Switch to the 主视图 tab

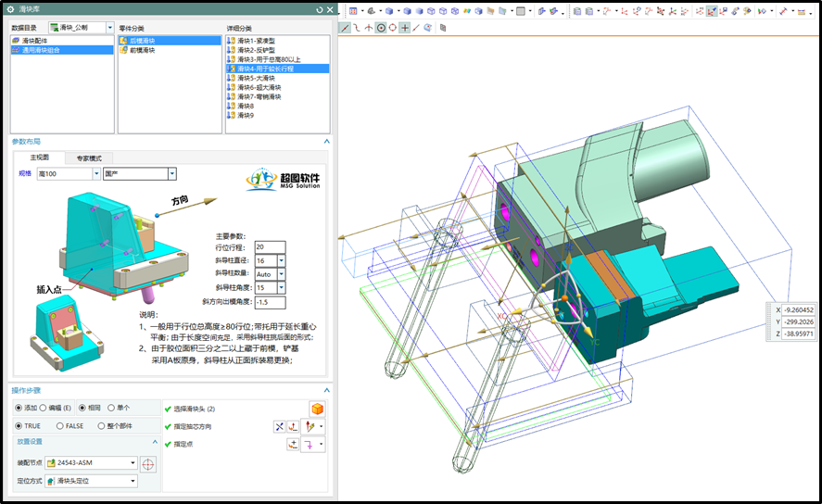tap(40, 157)
